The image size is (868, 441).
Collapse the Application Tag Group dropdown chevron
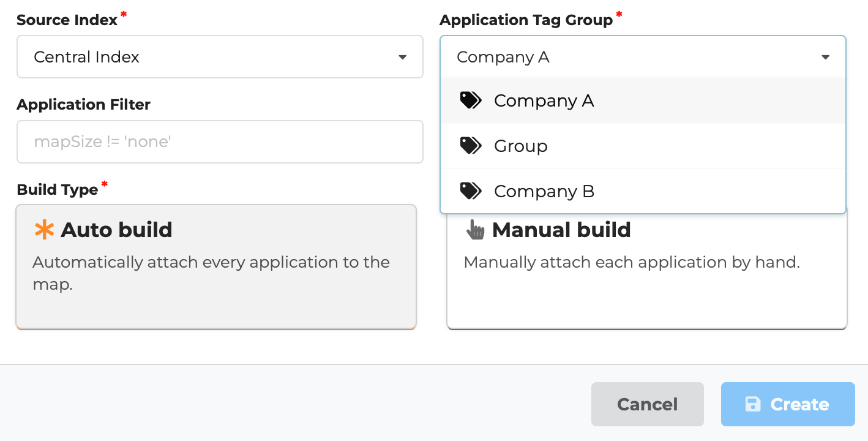826,56
